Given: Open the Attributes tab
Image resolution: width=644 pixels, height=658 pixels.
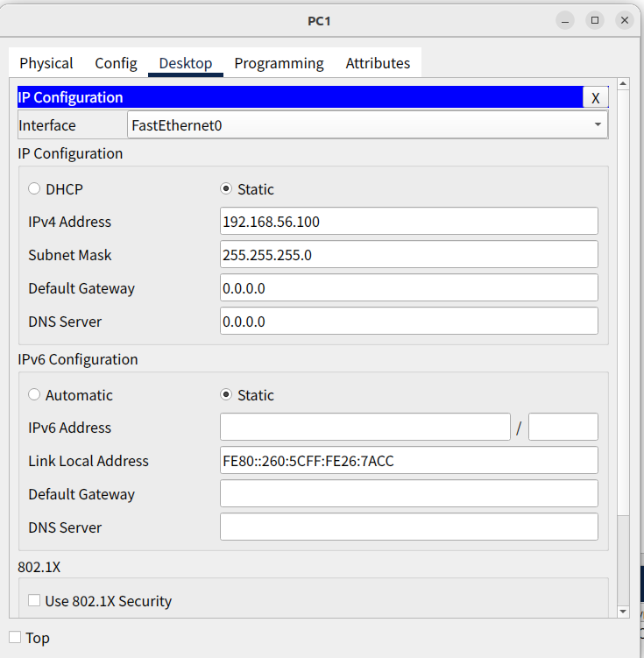Looking at the screenshot, I should (x=378, y=63).
